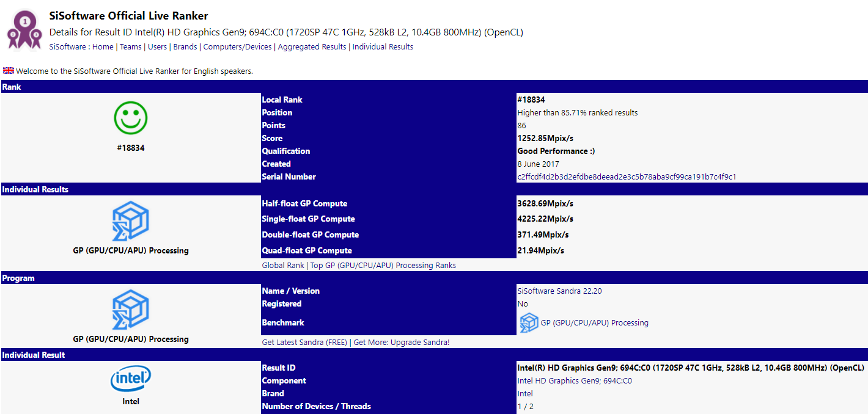Open the Global Rank link

tap(283, 266)
